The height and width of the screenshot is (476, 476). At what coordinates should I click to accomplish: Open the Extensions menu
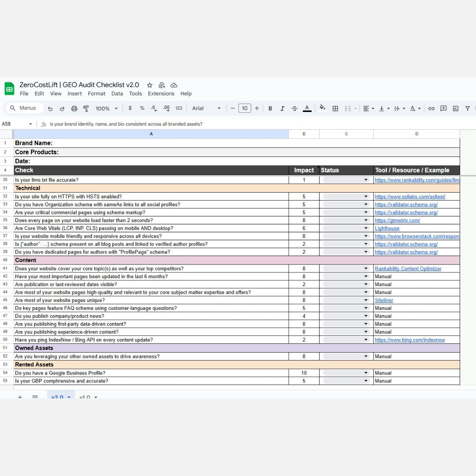point(161,93)
